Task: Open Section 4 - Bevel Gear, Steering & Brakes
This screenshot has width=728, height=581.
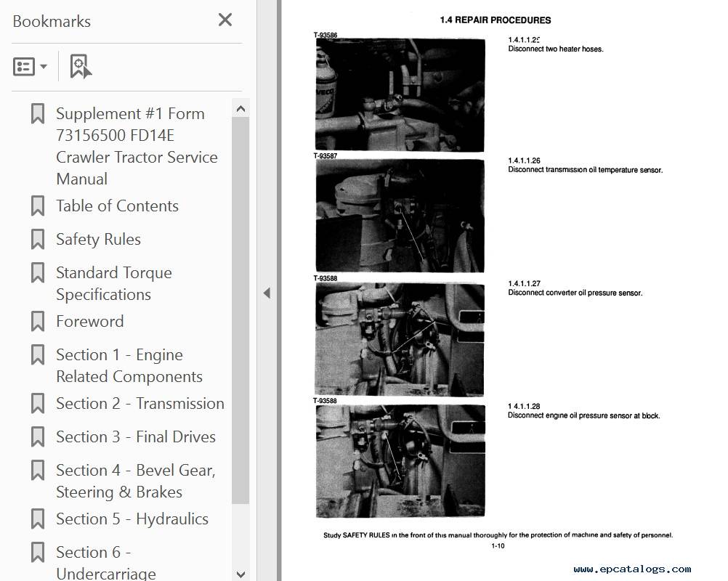Action: pyautogui.click(x=136, y=482)
